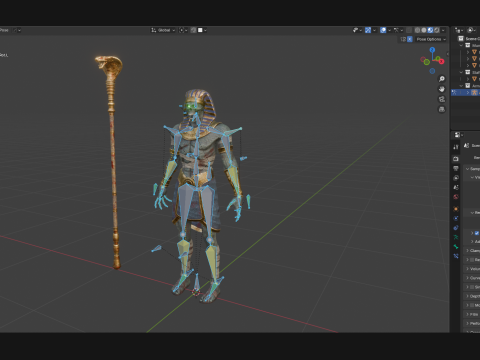The image size is (480, 360).
Task: Open the bone overlay dropdown beside overlays
Action: pos(399,30)
